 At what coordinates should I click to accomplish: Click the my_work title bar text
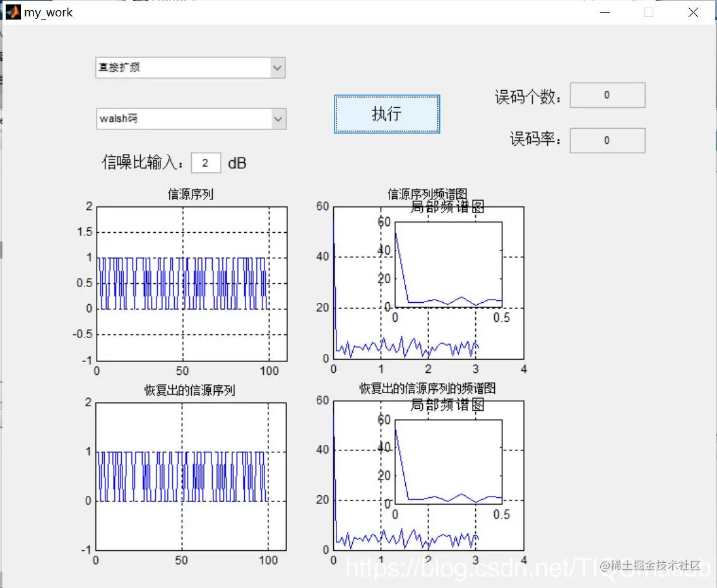pos(47,12)
